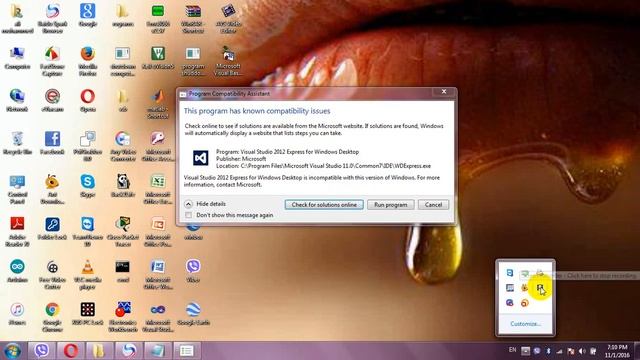
Task: Collapse details with Hide details chevron
Action: click(189, 204)
